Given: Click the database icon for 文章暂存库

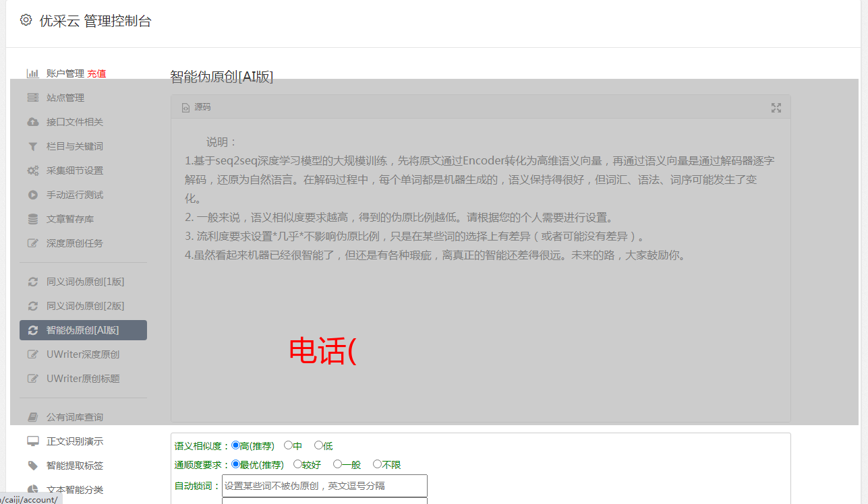Looking at the screenshot, I should (32, 219).
